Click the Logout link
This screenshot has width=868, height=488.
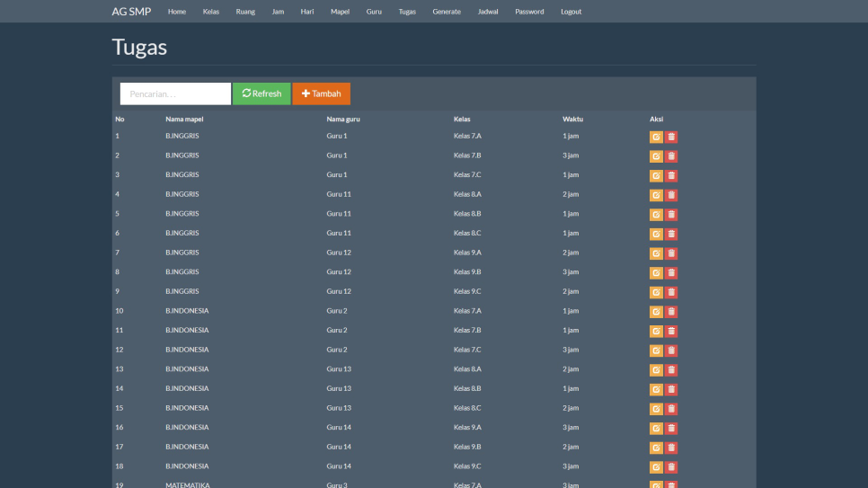[571, 12]
